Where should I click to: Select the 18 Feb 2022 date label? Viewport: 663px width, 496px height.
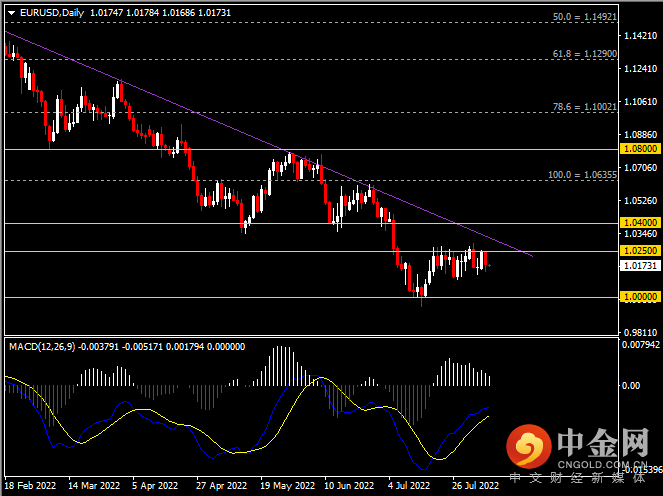30,485
